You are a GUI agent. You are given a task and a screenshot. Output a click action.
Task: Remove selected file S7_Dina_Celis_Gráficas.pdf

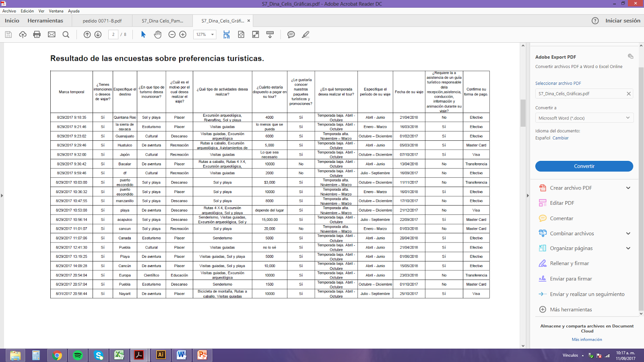point(628,94)
